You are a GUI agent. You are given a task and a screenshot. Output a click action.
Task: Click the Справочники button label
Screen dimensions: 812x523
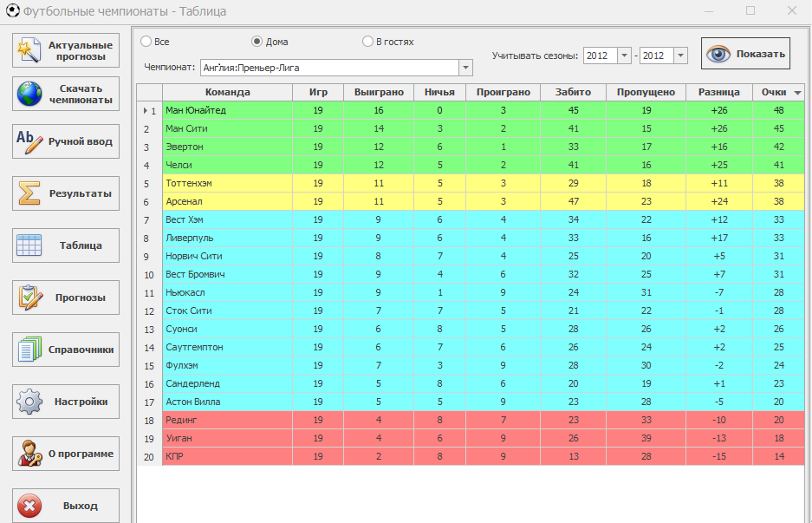point(81,350)
